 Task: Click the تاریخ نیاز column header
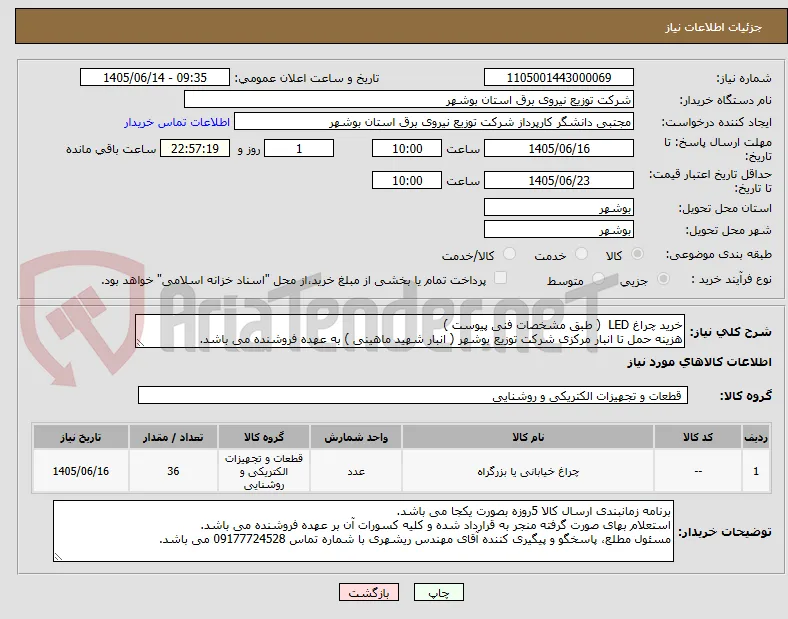(81, 437)
